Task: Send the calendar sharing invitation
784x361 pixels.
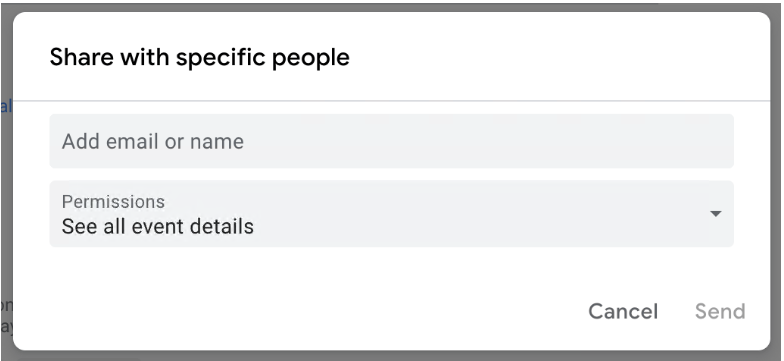Action: coord(720,312)
